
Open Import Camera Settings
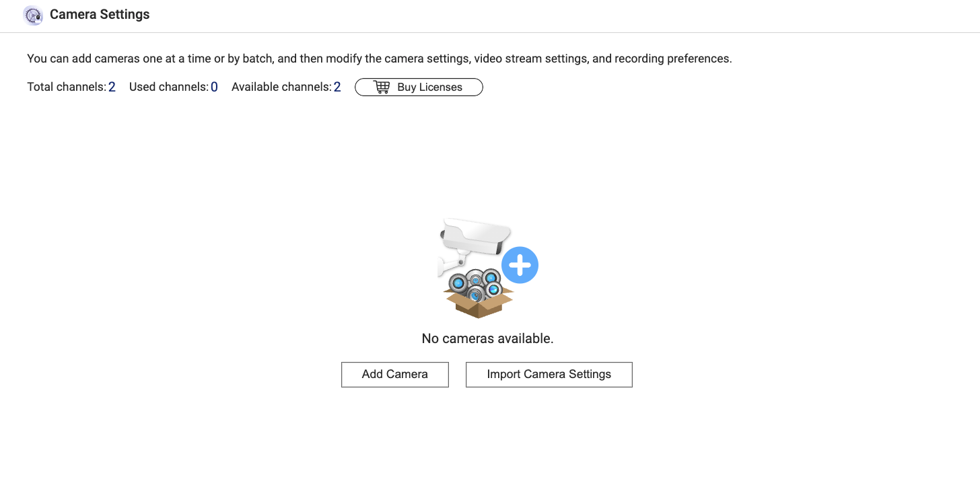pos(549,375)
